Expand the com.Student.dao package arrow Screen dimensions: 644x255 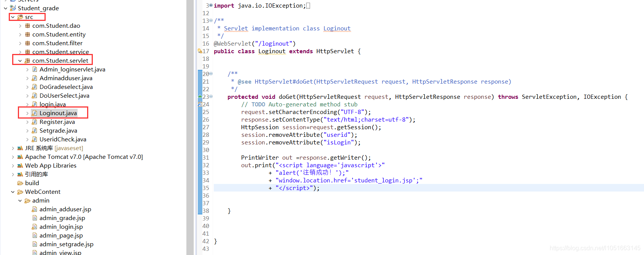click(20, 26)
